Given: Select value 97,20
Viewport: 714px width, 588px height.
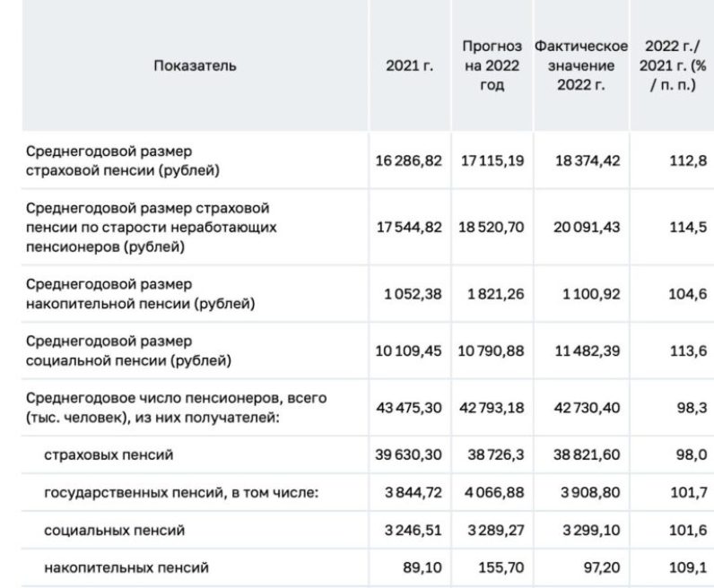Looking at the screenshot, I should point(602,568).
